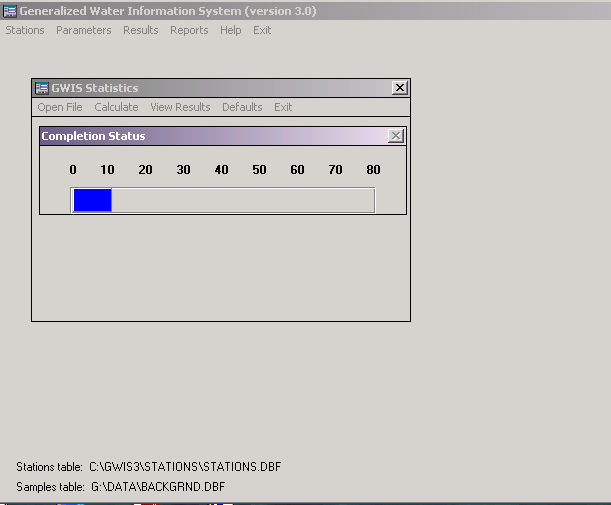The width and height of the screenshot is (611, 505).
Task: Click Exit in the Statistics window
Action: click(x=283, y=107)
